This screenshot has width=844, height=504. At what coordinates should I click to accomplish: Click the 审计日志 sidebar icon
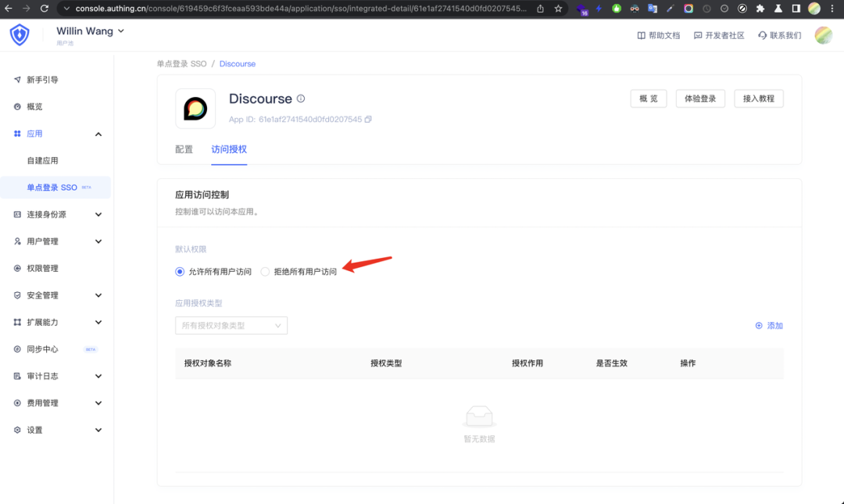[x=17, y=376]
